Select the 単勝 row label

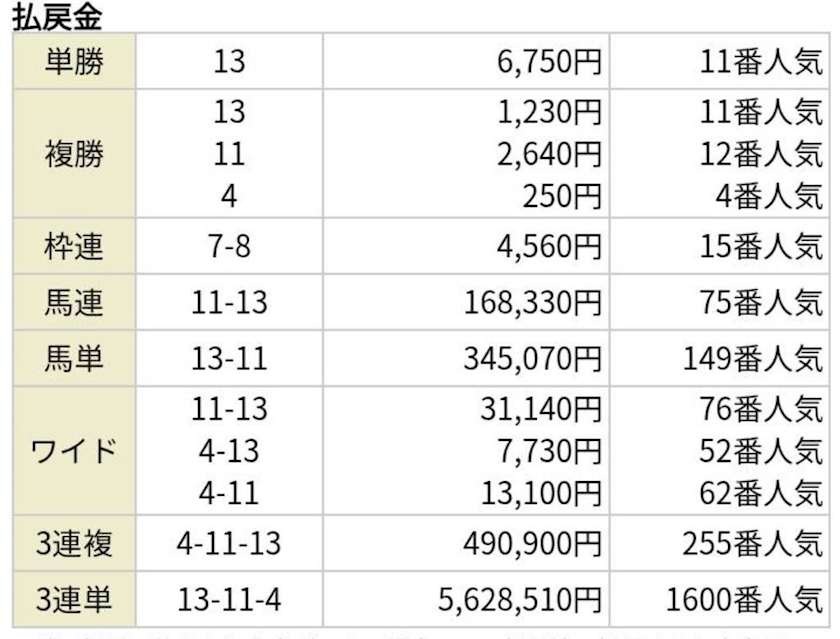(x=75, y=62)
